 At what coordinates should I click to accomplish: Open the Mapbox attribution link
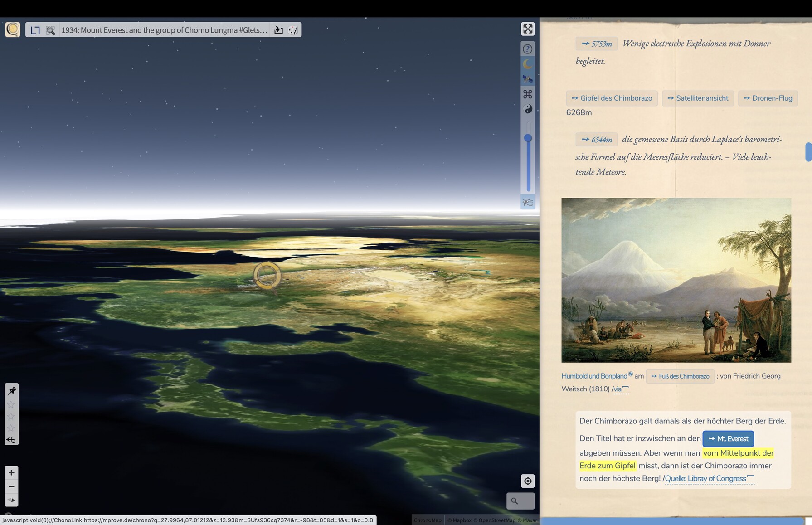coord(459,520)
